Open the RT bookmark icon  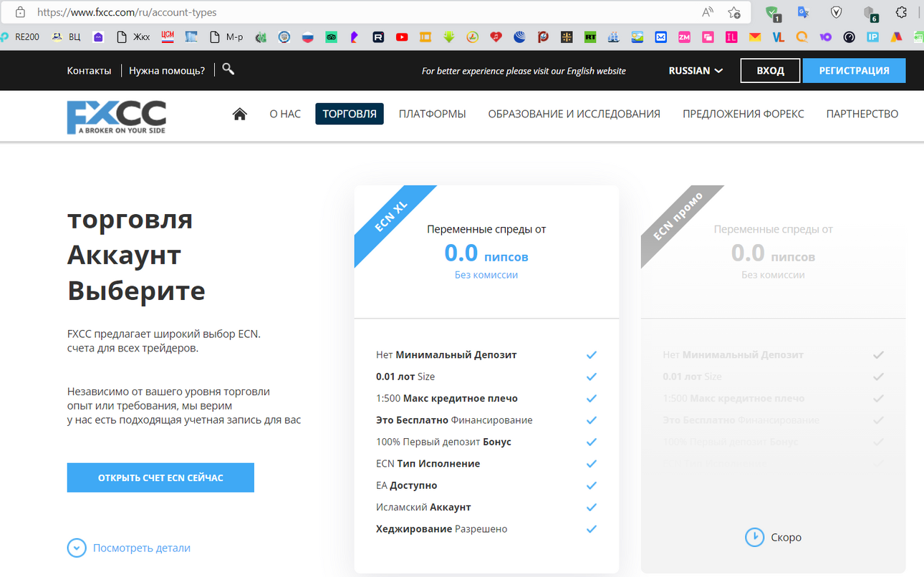pos(590,37)
